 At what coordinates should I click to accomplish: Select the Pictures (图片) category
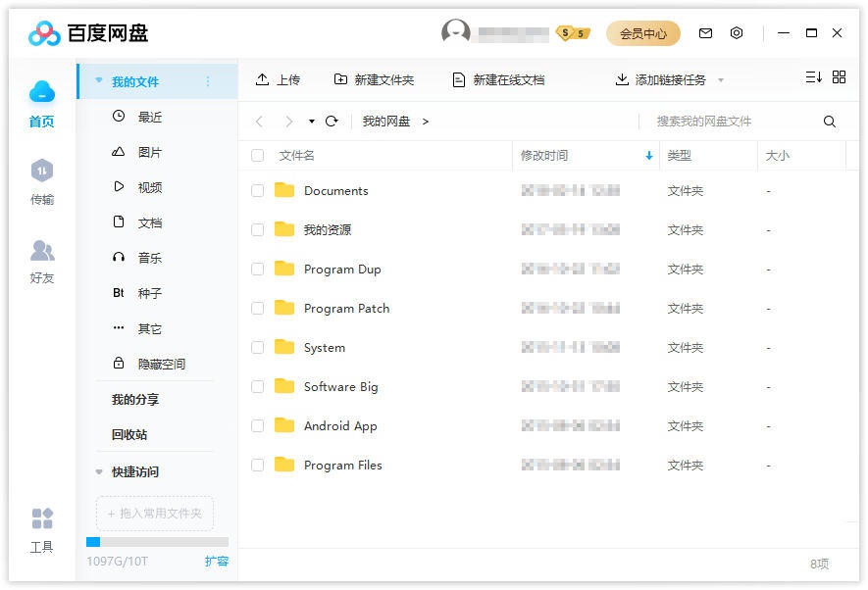149,153
